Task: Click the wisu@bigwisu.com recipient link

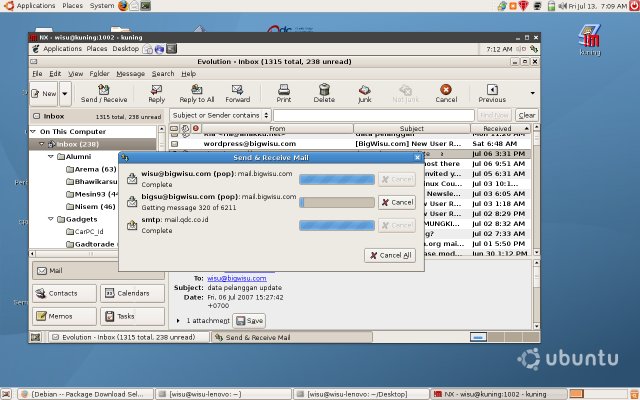Action: (x=237, y=278)
